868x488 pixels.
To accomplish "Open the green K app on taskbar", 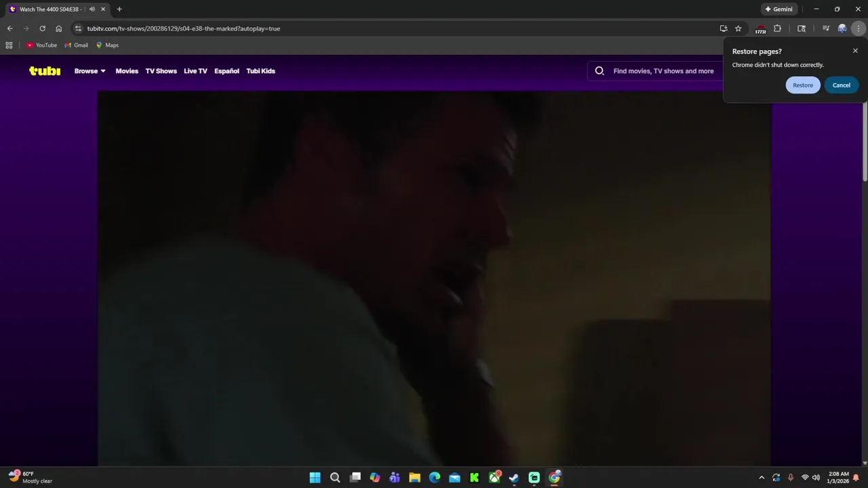I will [x=475, y=478].
